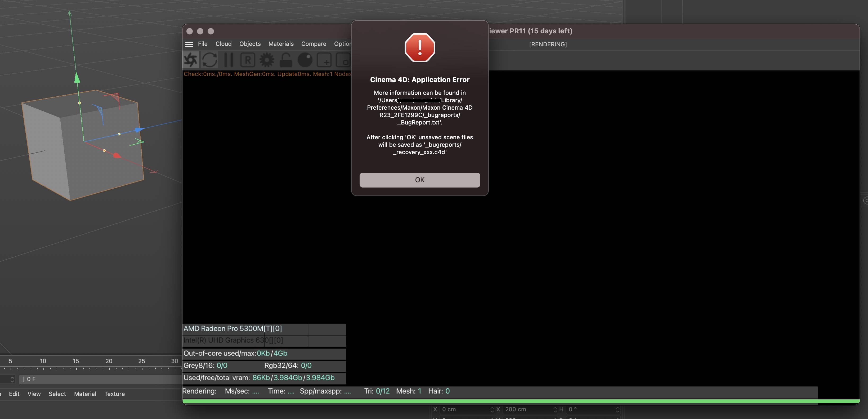Click the AMD Radeon Pro 5300M device row
The width and height of the screenshot is (868, 419).
click(x=264, y=329)
